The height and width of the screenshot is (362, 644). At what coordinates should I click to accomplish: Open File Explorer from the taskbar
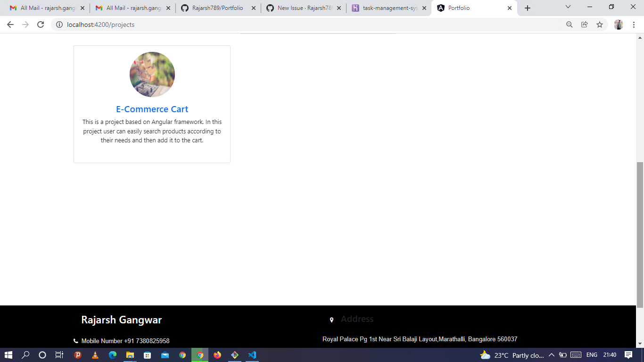coord(130,355)
